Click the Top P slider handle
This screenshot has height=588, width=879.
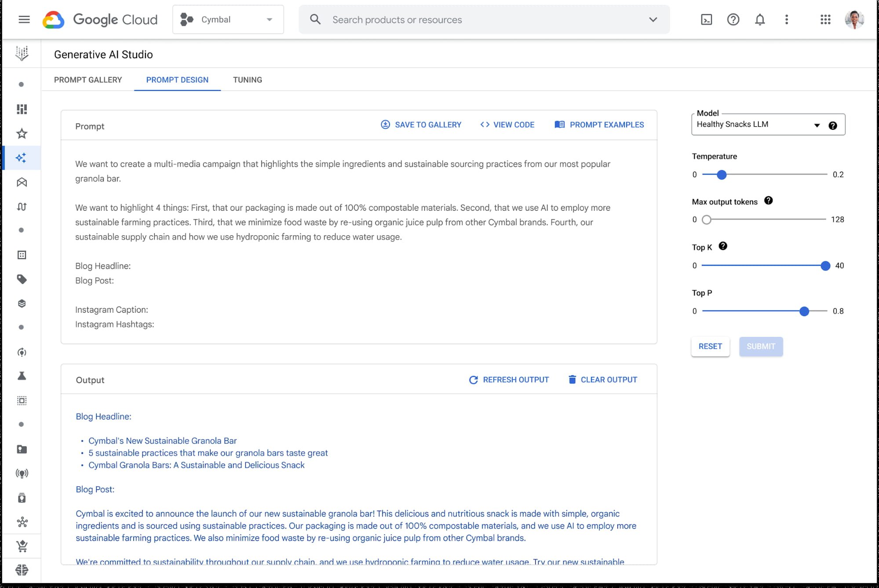coord(803,310)
